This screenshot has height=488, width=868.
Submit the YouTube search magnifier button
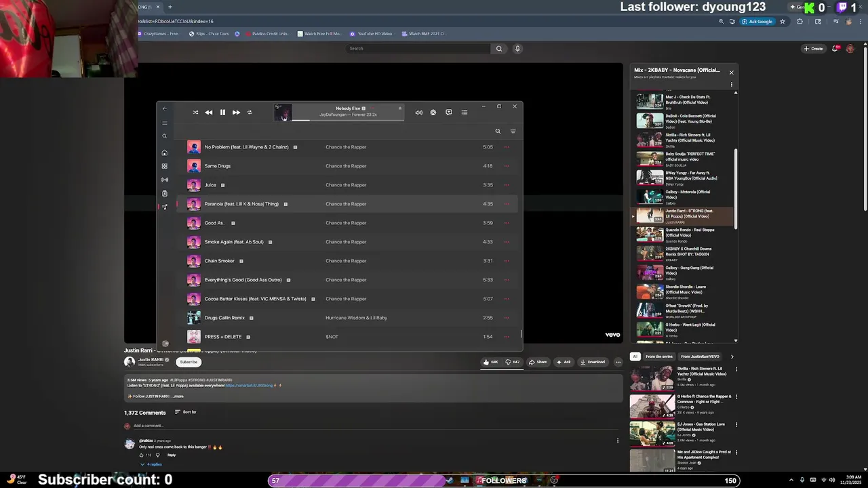[499, 49]
